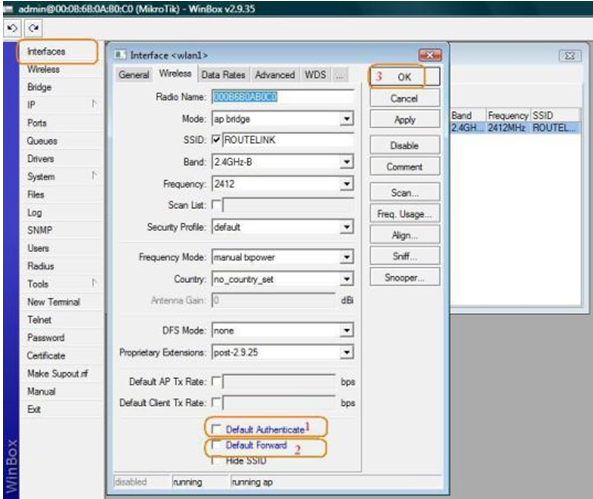This screenshot has height=499, width=593.
Task: Open the Freq. Usage button
Action: pos(404,214)
